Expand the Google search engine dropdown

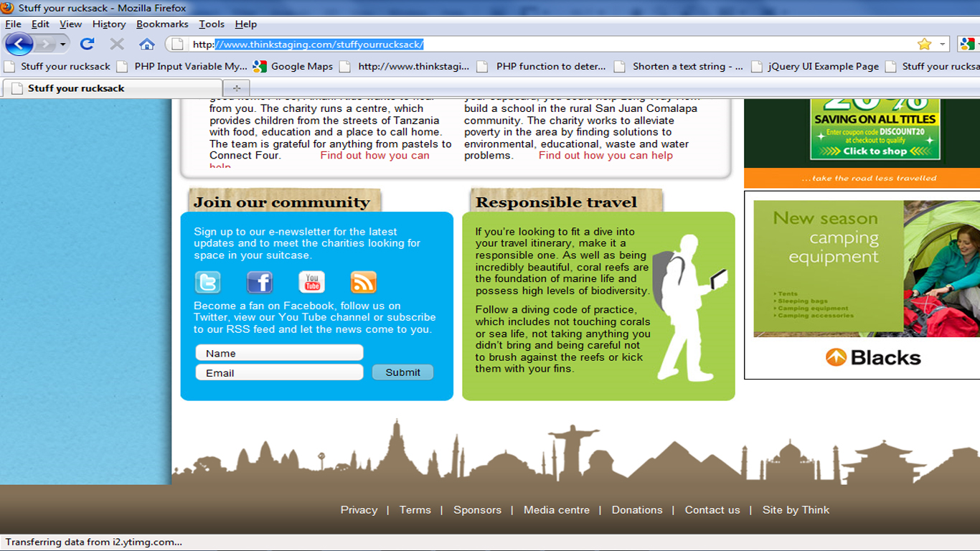(x=974, y=44)
